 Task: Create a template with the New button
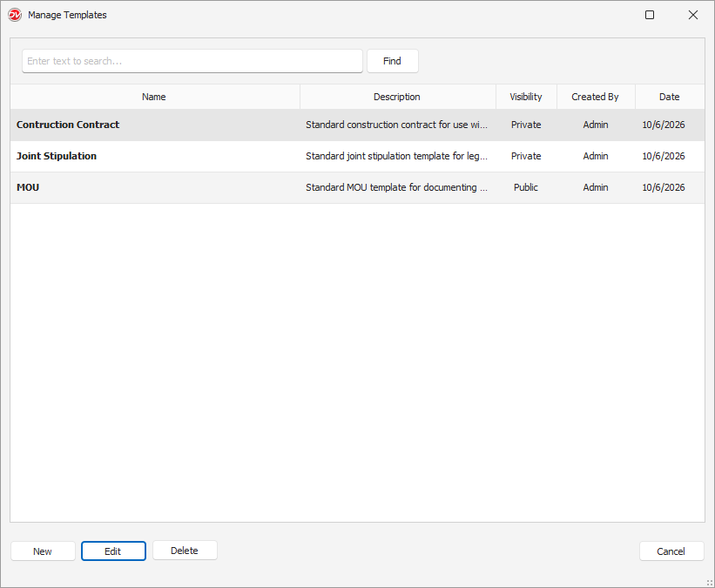(x=43, y=551)
